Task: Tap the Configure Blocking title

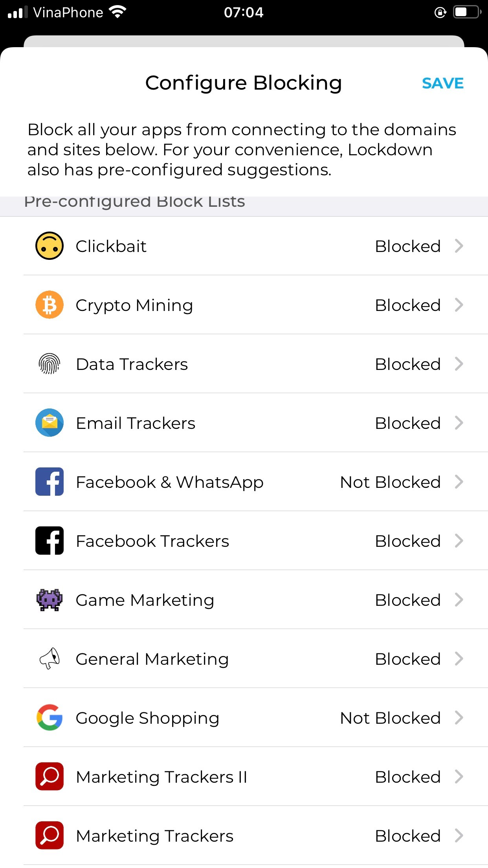Action: pyautogui.click(x=244, y=83)
